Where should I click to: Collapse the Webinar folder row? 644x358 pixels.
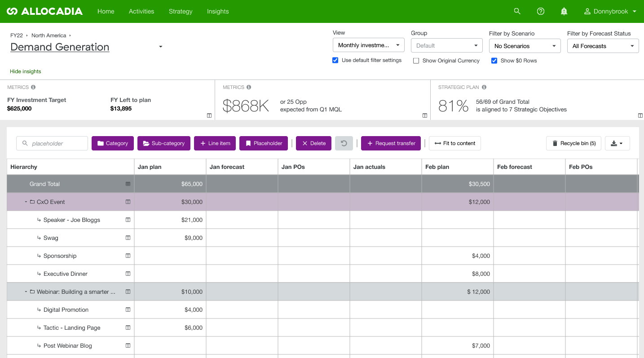click(x=26, y=292)
